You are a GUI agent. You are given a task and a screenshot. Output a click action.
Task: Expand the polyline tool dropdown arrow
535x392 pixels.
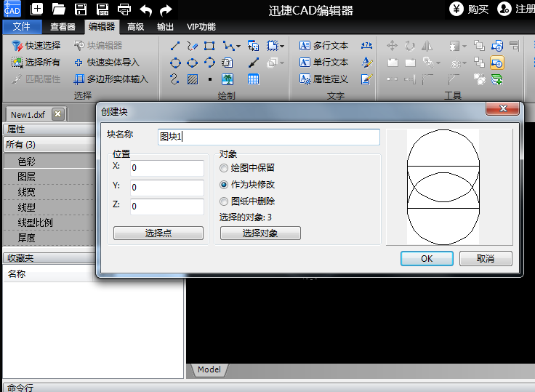pyautogui.click(x=238, y=46)
